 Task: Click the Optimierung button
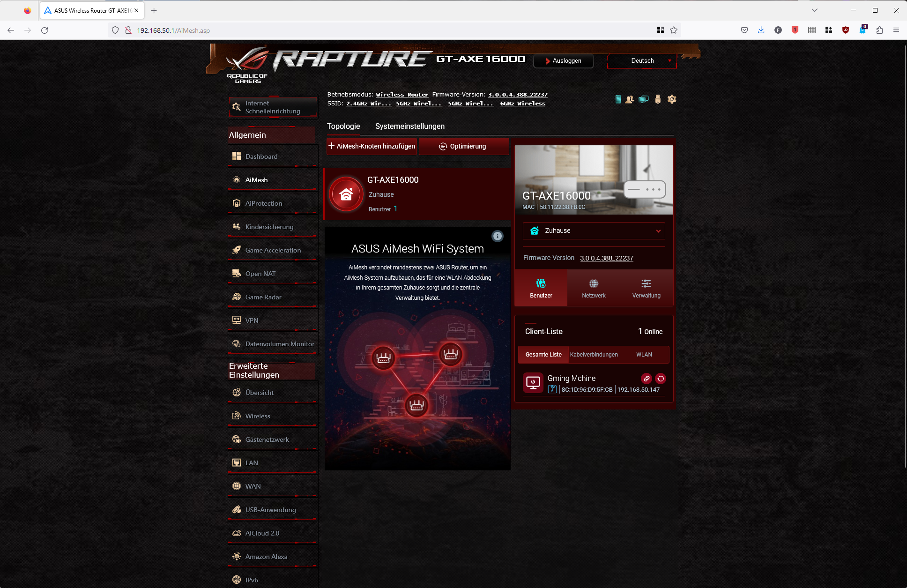pos(463,146)
